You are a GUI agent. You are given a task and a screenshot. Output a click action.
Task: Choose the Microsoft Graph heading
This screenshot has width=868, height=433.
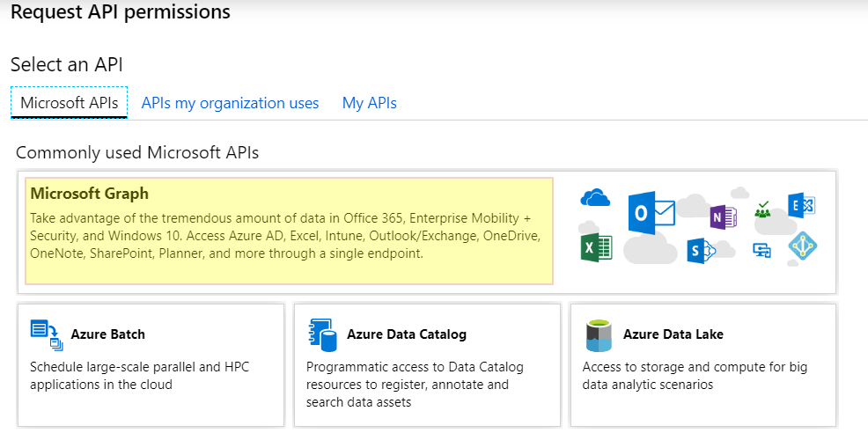pyautogui.click(x=89, y=194)
